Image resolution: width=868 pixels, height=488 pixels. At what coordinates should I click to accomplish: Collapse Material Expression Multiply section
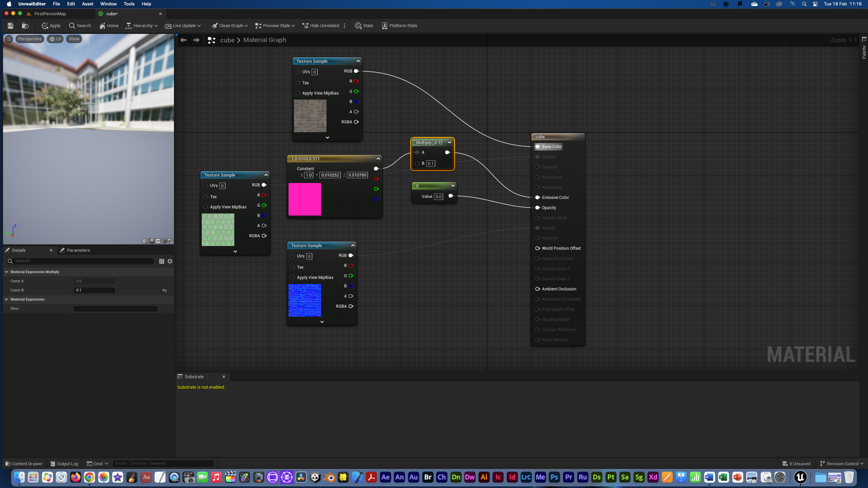click(6, 272)
